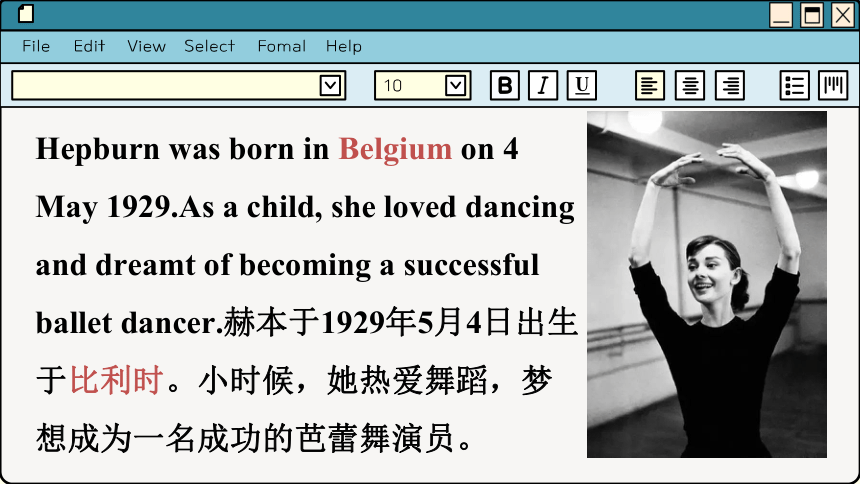Expand the font name dropdown arrow
The width and height of the screenshot is (860, 484).
330,86
